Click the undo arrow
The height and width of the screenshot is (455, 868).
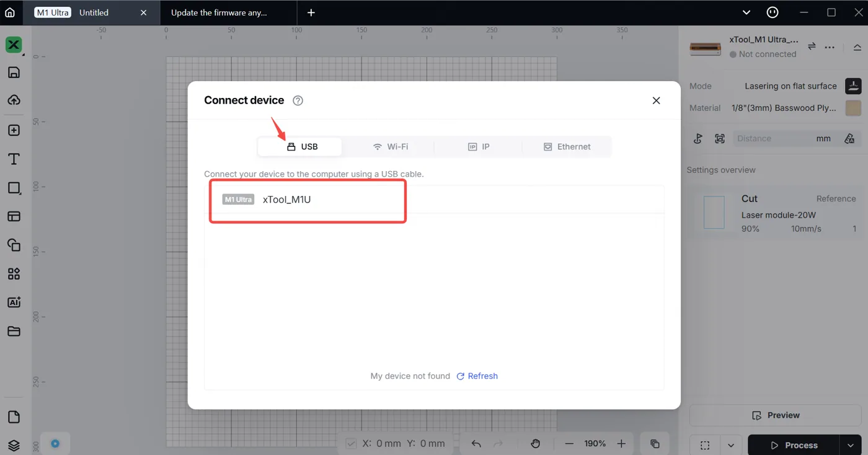(476, 444)
